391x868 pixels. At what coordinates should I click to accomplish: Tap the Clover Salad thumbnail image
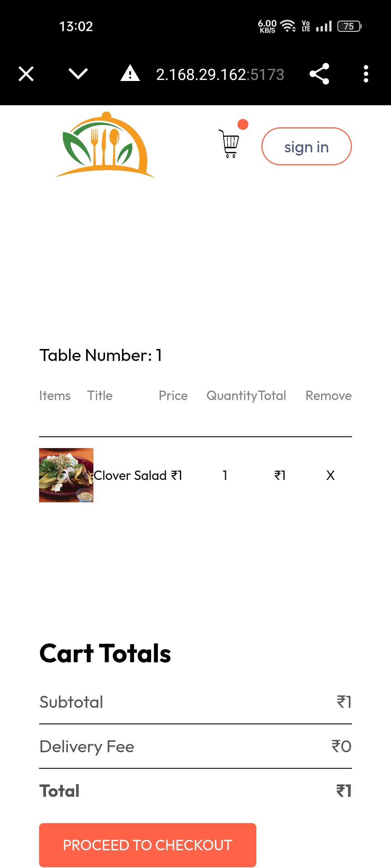(66, 475)
